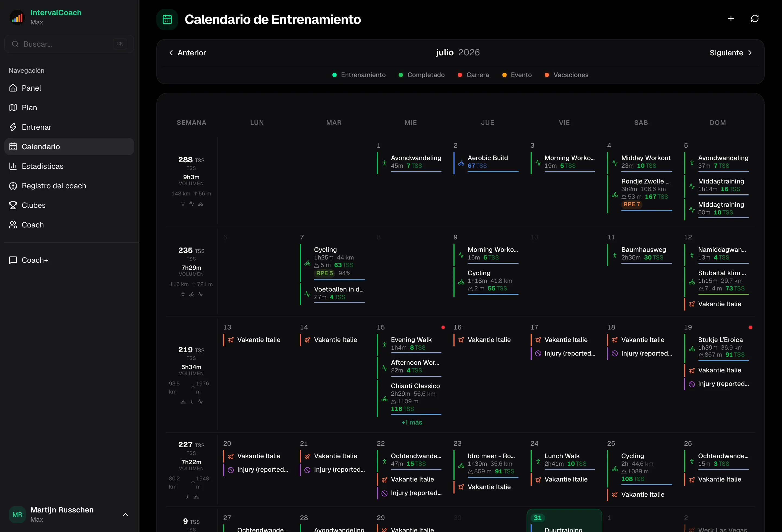Focus the Buscar search field
Screen dimensions: 782x532
tap(69, 44)
